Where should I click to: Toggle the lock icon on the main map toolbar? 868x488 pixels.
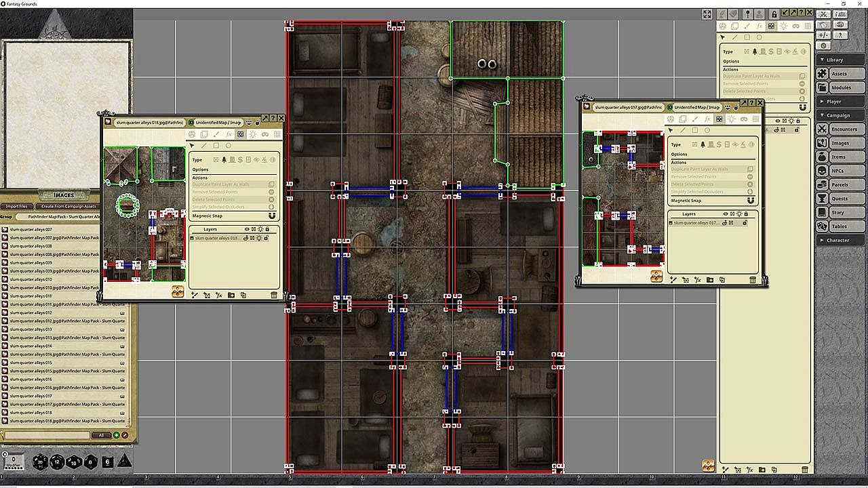(x=774, y=14)
